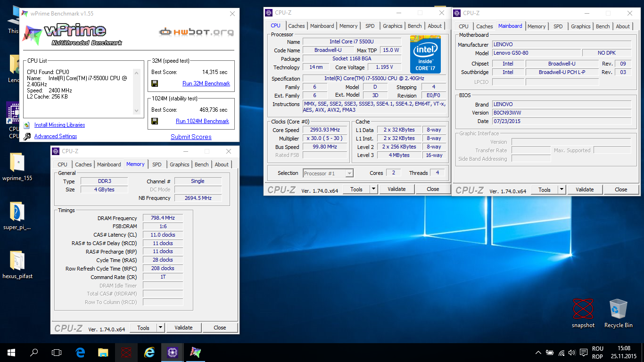Click the Core Speed value 2993.93 MHz
Screen dimensions: 644x362
click(x=325, y=130)
